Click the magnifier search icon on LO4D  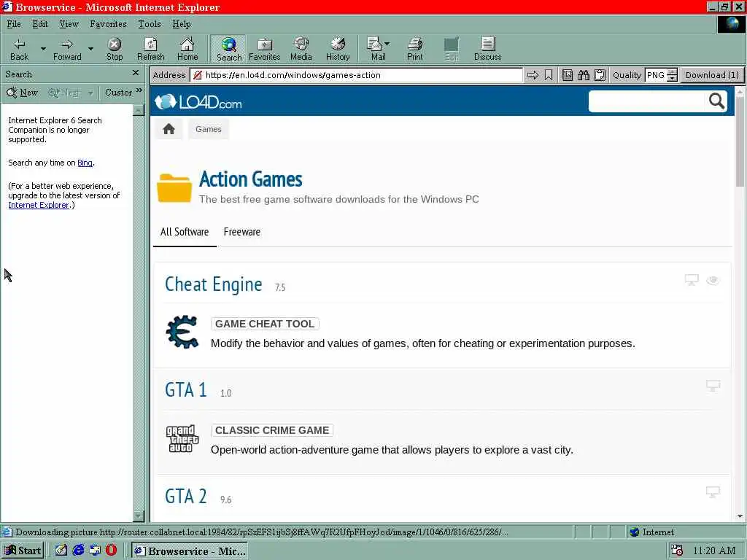tap(716, 101)
